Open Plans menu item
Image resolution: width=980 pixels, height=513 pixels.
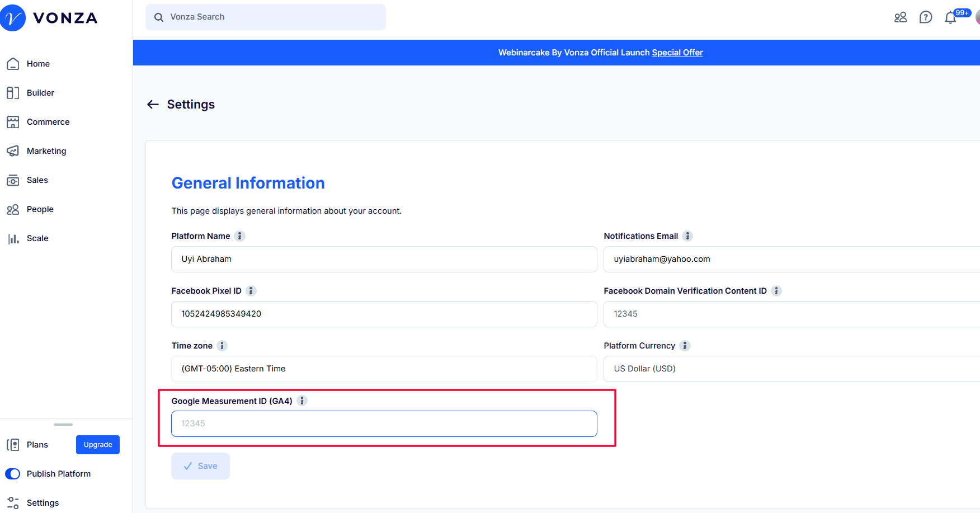(x=37, y=445)
